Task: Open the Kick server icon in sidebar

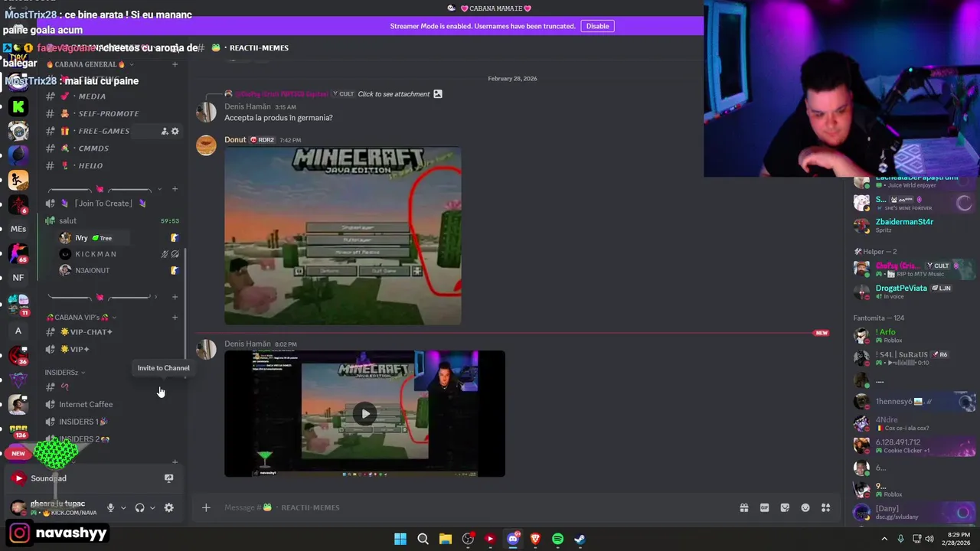Action: click(x=18, y=107)
